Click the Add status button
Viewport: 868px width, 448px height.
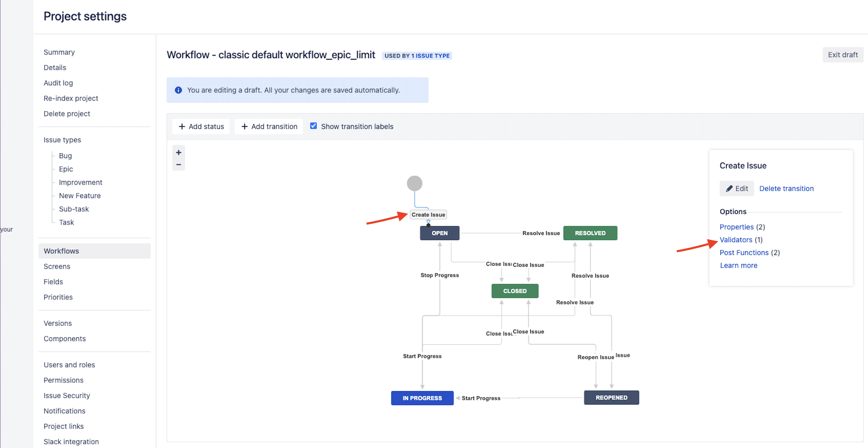tap(201, 126)
